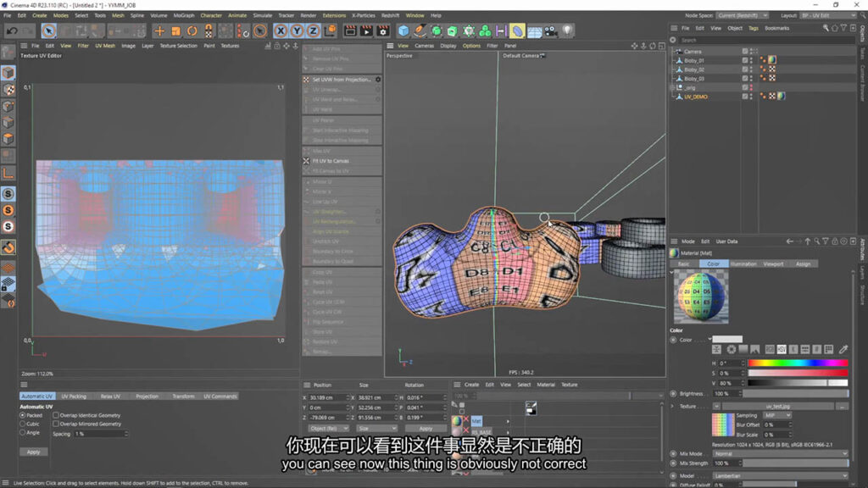Click the uv_test texture preview thumbnail
This screenshot has height=488, width=868.
(x=722, y=425)
